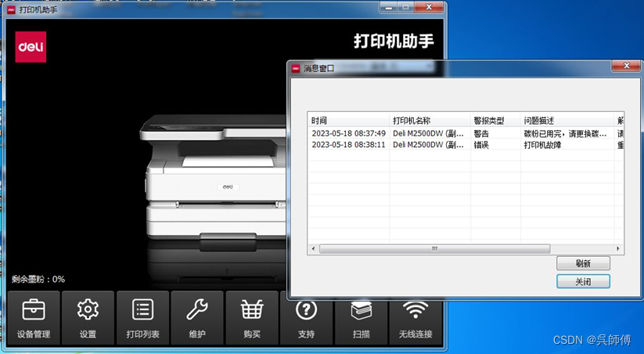Sort by 问题描述 column header
The height and width of the screenshot is (354, 644).
tap(567, 121)
